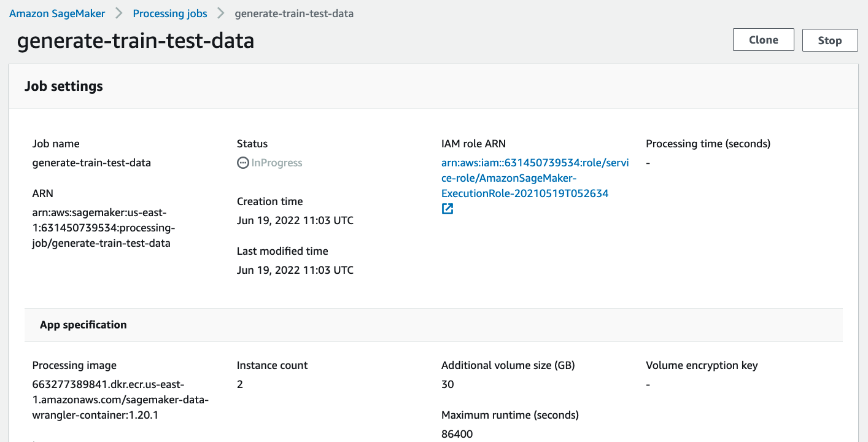The width and height of the screenshot is (868, 442).
Task: Click the InProgress status text
Action: 277,163
